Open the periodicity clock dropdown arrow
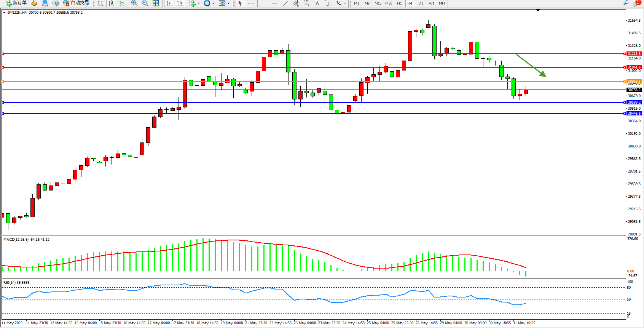Image resolution: width=644 pixels, height=328 pixels. [214, 3]
